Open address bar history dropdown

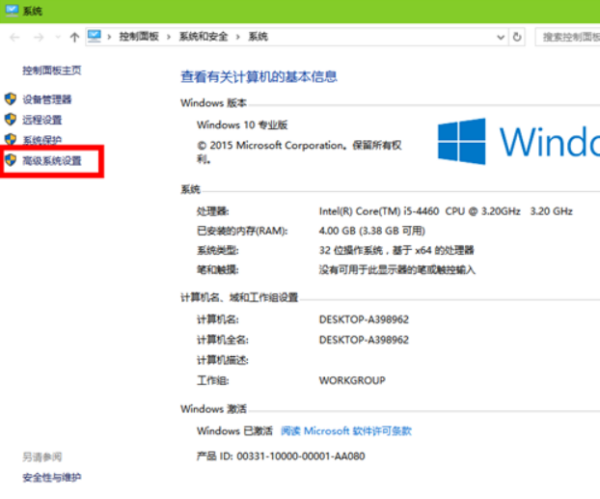(500, 37)
